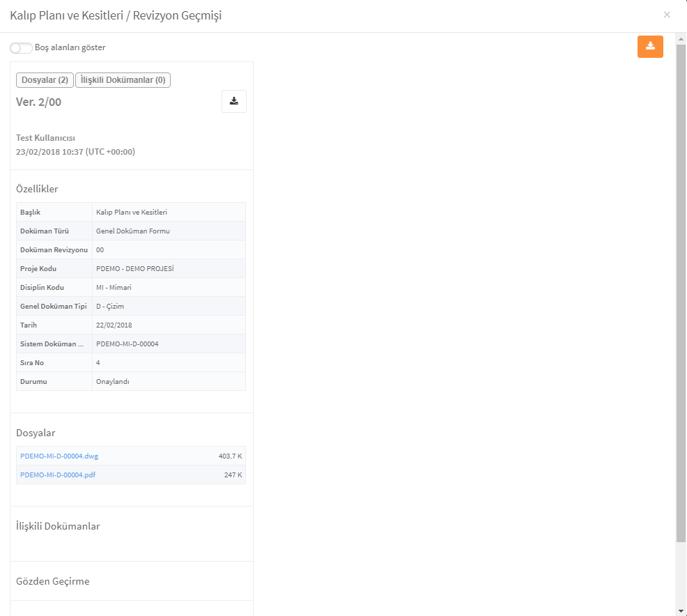The image size is (687, 616).
Task: Click the Sistem Doküman ... label
Action: tap(52, 344)
